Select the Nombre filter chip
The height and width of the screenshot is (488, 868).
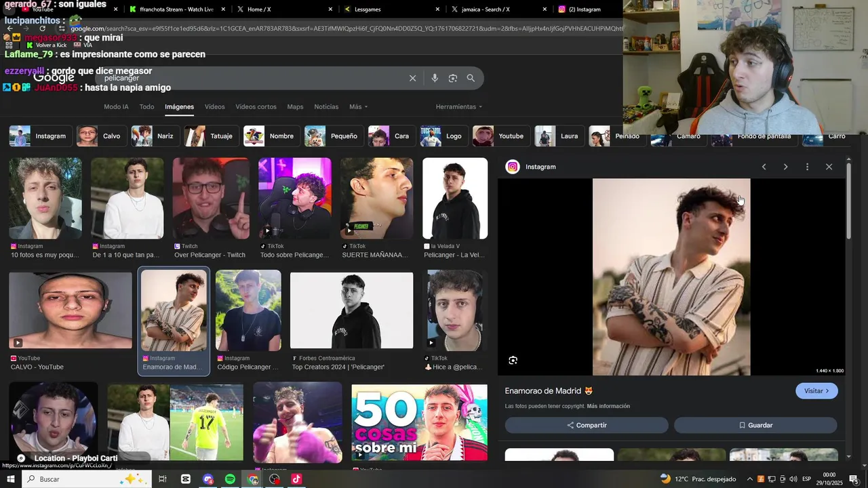pos(271,136)
